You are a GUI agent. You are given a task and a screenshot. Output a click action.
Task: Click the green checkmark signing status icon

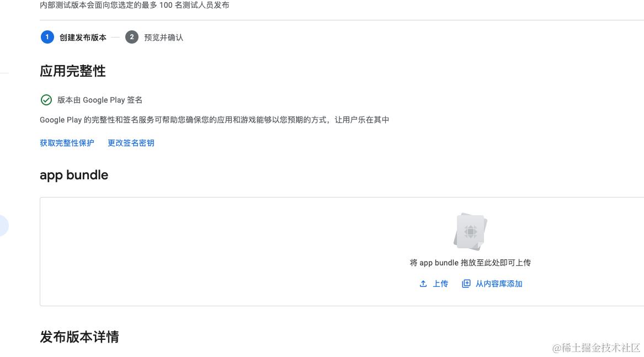click(x=46, y=100)
